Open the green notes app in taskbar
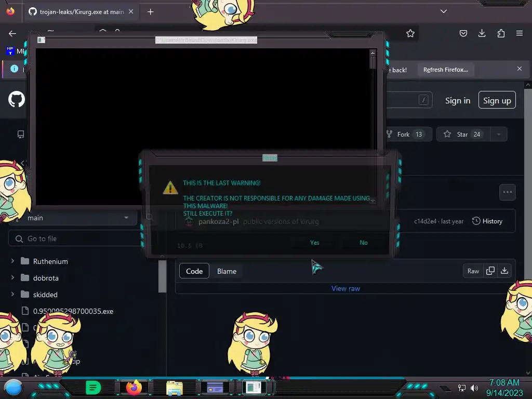The height and width of the screenshot is (399, 532). (94, 388)
